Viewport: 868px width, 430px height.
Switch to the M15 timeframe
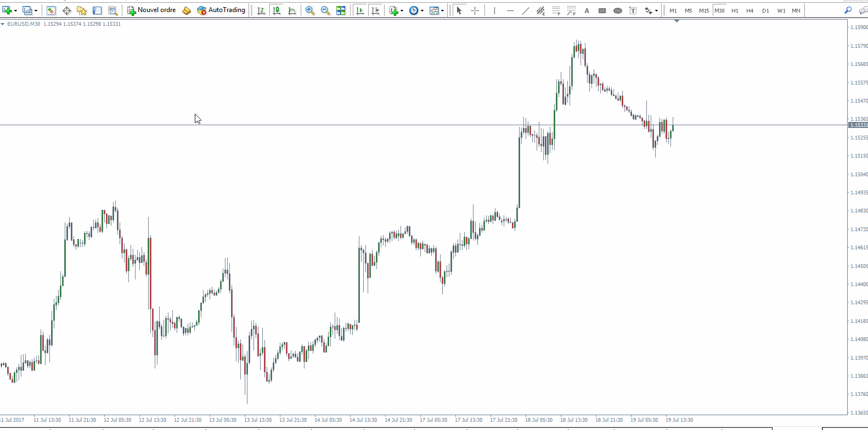(x=704, y=10)
